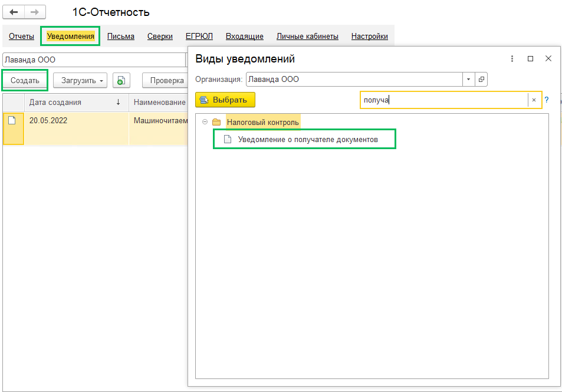Screen dimensions: 562x392
Task: Click the Лаванда ООО organization filter field
Action: click(94, 60)
